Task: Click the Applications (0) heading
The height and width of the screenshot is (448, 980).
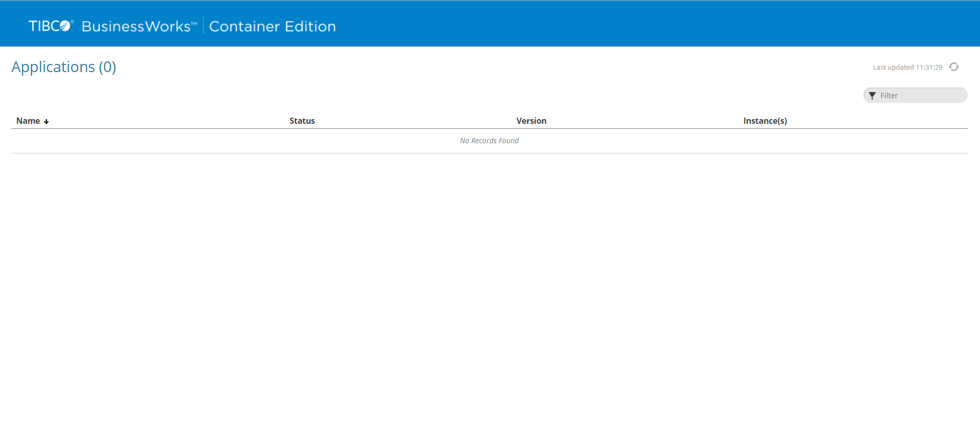Action: [x=64, y=67]
